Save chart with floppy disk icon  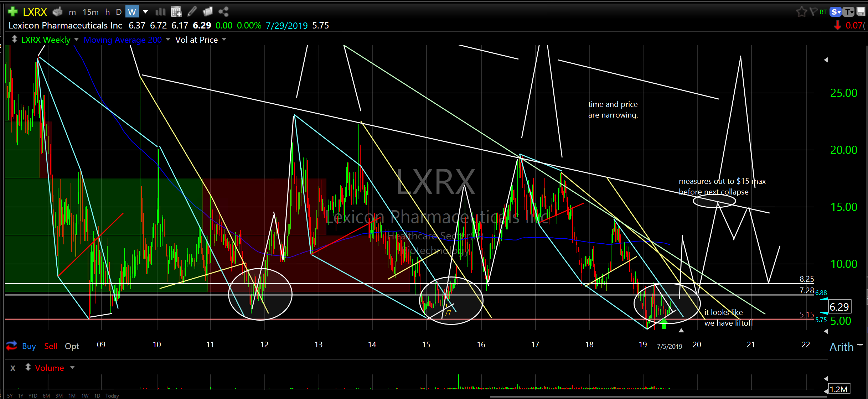[x=861, y=12]
